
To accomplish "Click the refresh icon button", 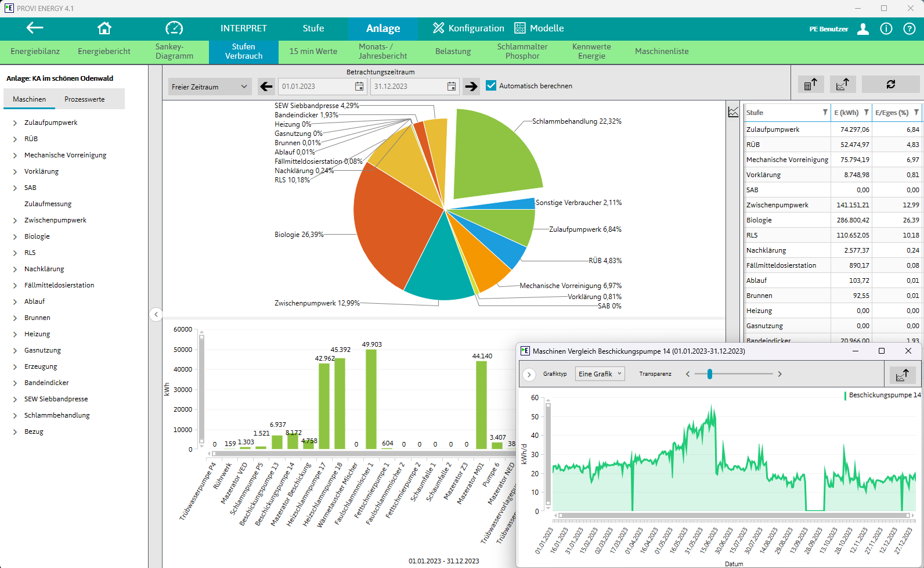I will tap(890, 84).
